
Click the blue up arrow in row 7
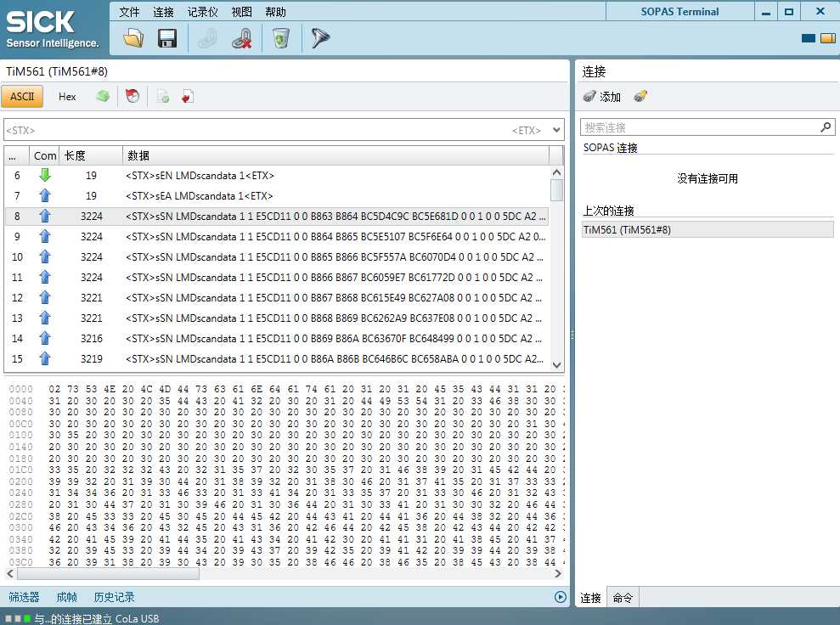[45, 195]
